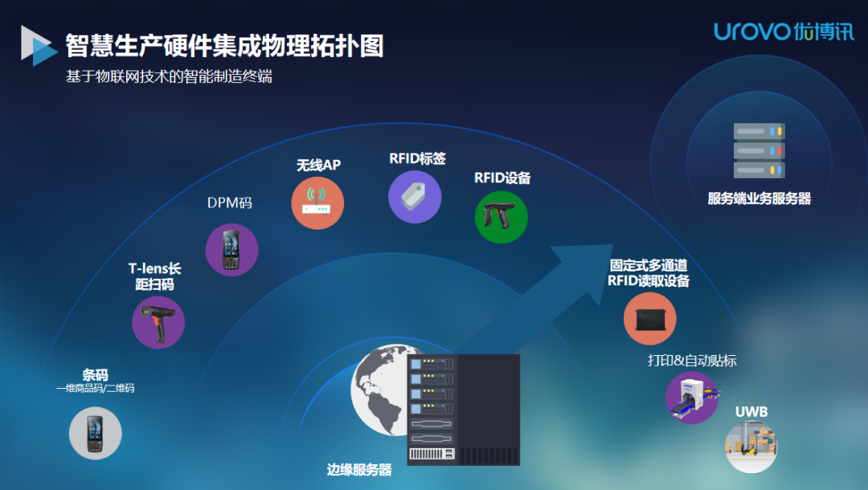868x490 pixels.
Task: Open the DPM码 handheld terminal icon
Action: pyautogui.click(x=231, y=251)
